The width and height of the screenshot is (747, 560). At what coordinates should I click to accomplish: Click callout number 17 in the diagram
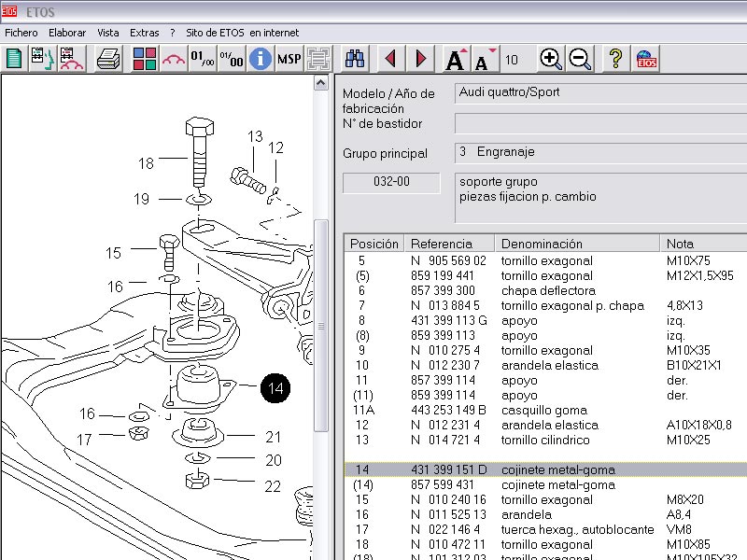click(x=84, y=440)
